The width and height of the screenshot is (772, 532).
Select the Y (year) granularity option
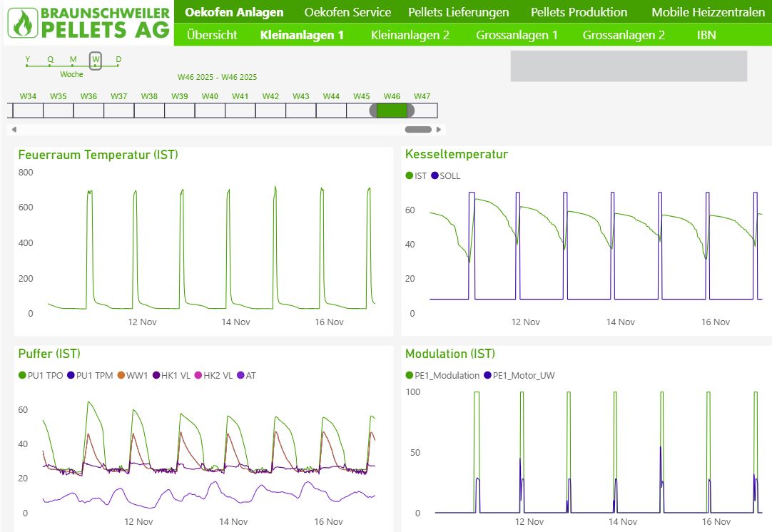pyautogui.click(x=27, y=64)
